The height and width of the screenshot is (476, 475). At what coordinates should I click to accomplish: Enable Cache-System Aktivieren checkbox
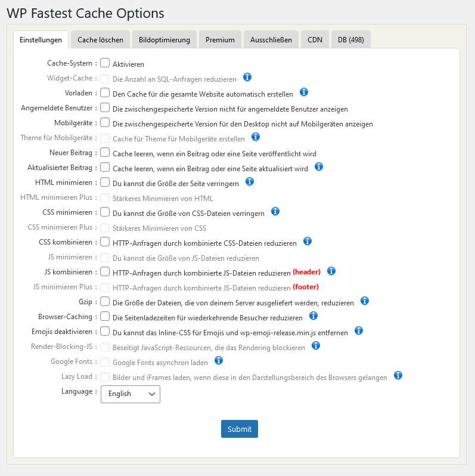coord(105,63)
